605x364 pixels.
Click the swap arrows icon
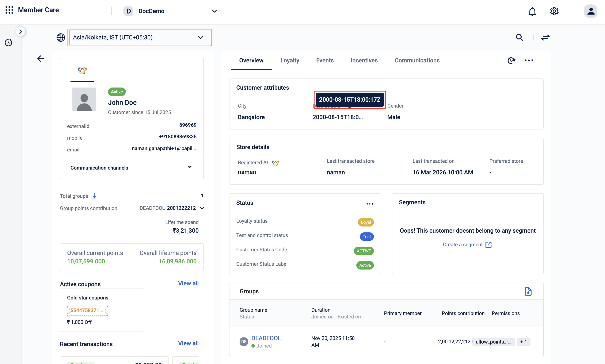click(x=545, y=38)
